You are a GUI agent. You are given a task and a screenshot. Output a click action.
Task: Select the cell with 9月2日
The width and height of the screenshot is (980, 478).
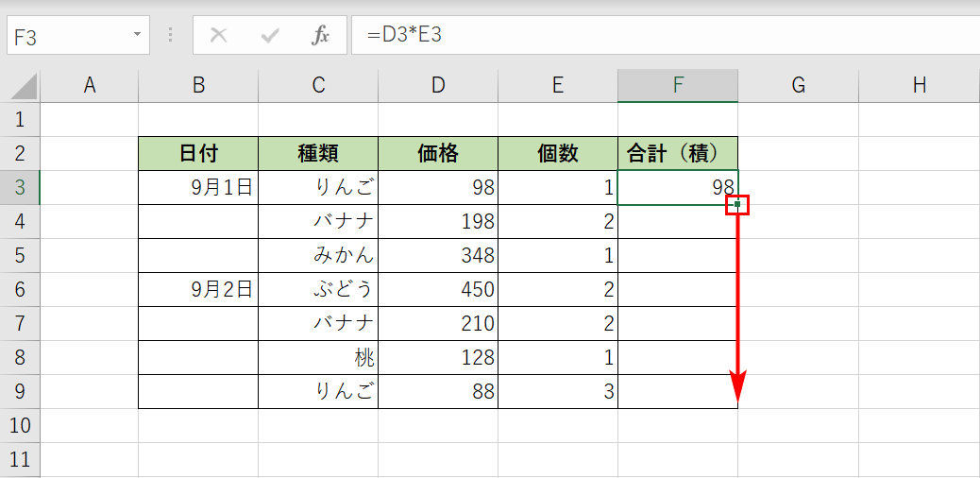[198, 289]
